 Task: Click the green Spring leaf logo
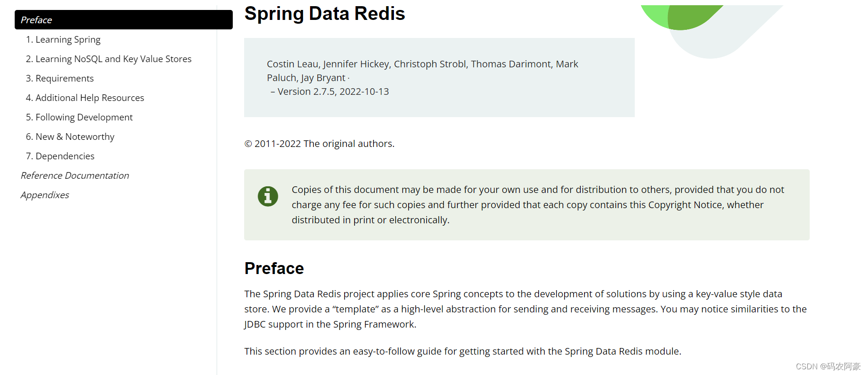point(683,17)
